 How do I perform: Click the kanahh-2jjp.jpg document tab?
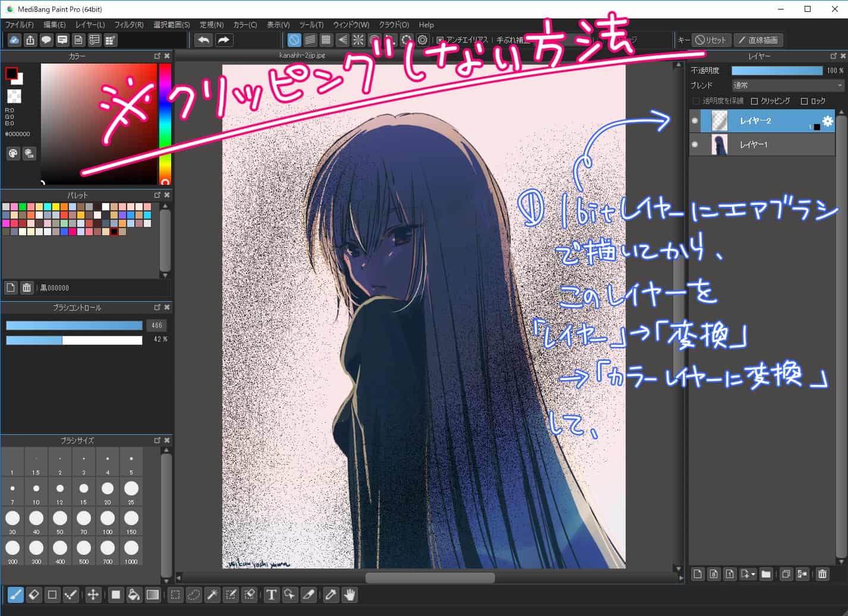[302, 55]
